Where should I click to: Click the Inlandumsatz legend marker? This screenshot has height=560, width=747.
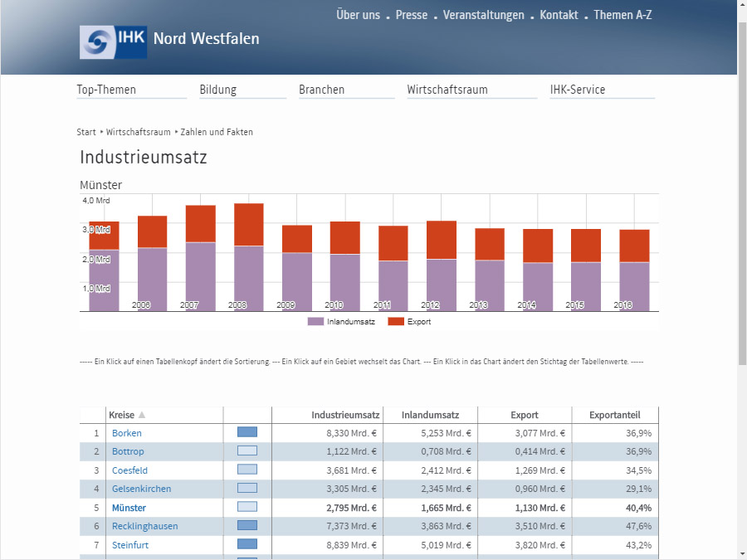315,321
